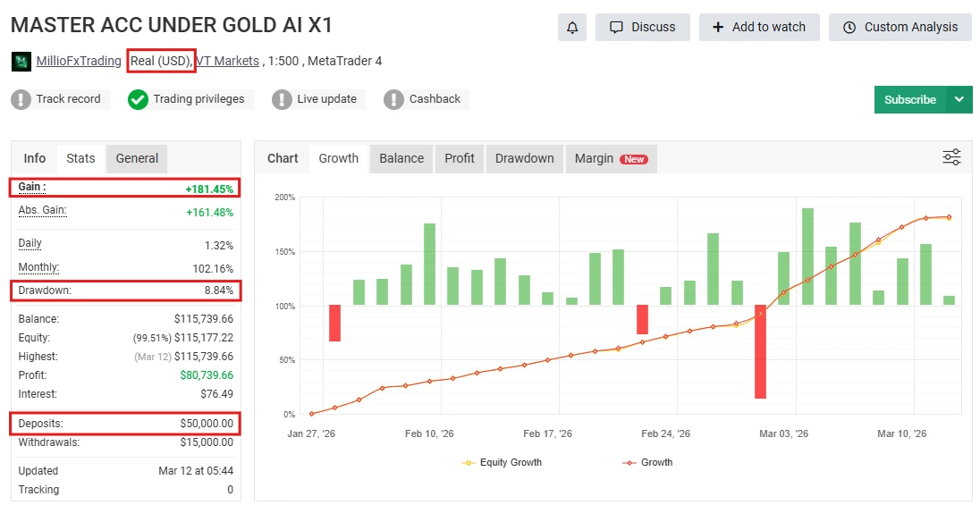Click the MillioFxTrading avatar icon
This screenshot has height=505, width=980.
click(21, 62)
